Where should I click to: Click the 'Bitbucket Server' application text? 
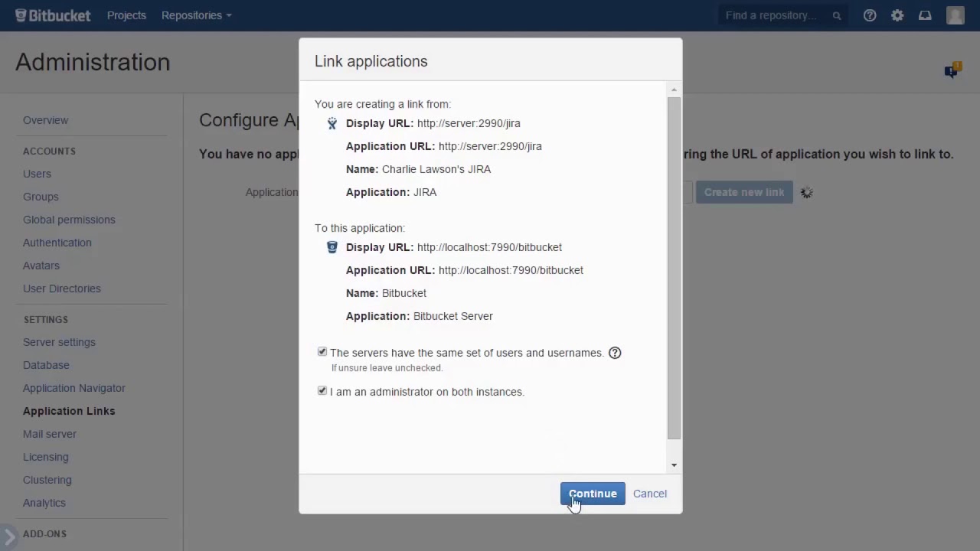click(x=453, y=316)
